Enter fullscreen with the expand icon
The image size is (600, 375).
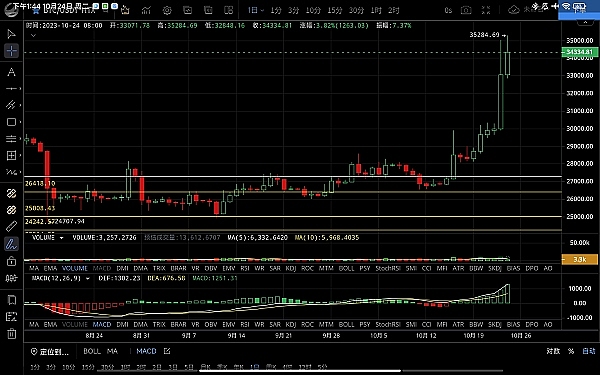[x=486, y=10]
